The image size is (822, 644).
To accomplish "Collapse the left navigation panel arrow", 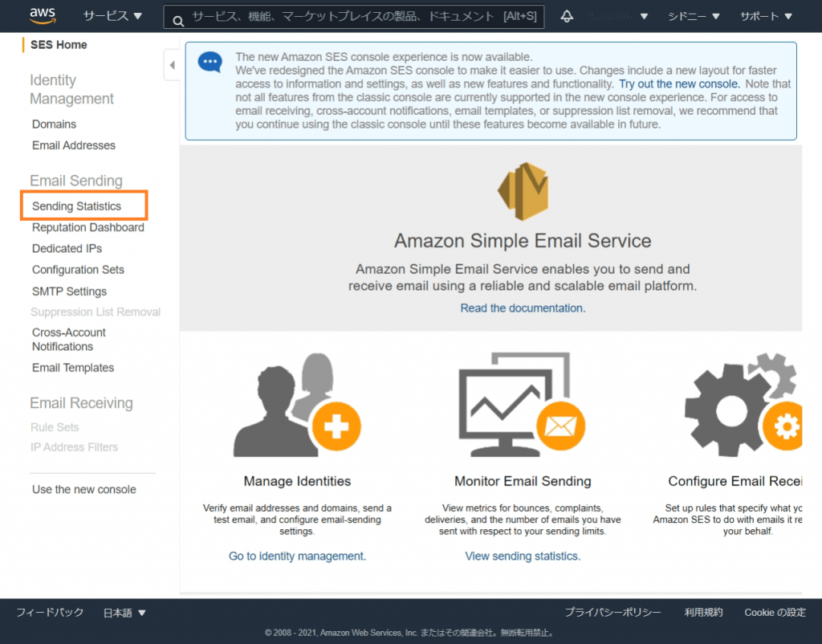I will click(172, 65).
